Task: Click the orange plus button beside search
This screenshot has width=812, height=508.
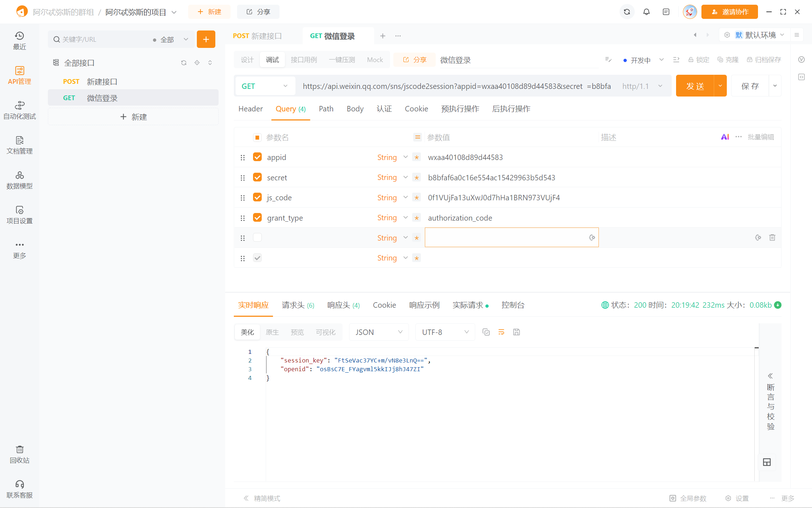Action: (206, 39)
